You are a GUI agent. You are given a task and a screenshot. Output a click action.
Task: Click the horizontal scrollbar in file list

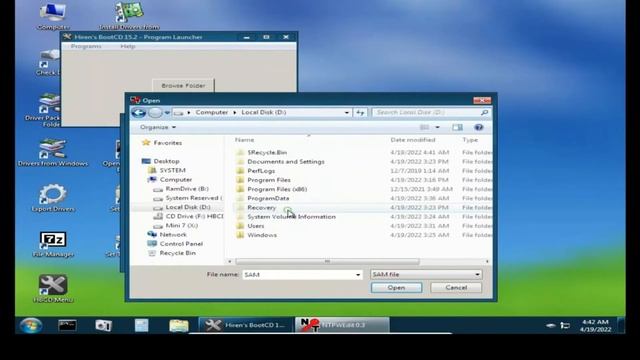[327, 261]
